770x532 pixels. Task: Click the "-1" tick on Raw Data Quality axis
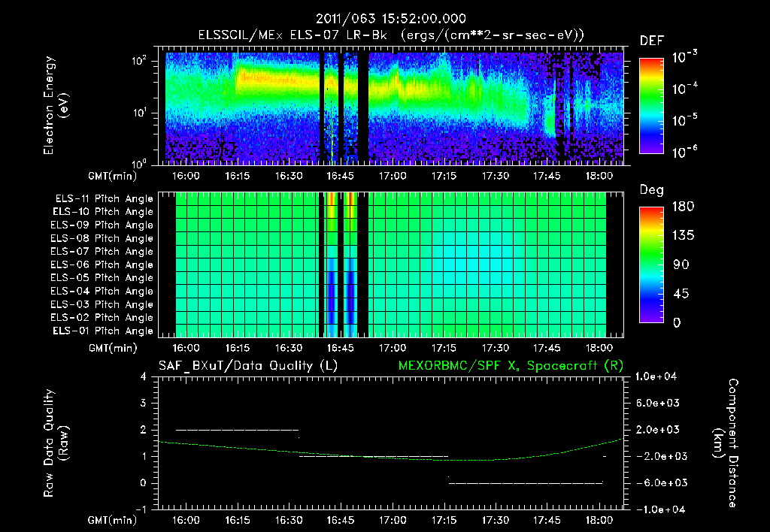141,509
